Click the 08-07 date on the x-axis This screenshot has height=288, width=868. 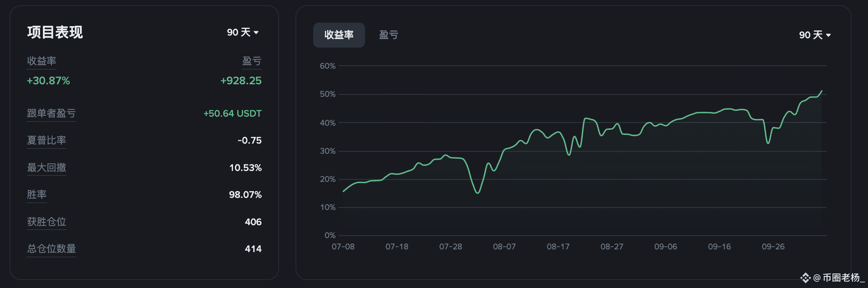(x=505, y=247)
